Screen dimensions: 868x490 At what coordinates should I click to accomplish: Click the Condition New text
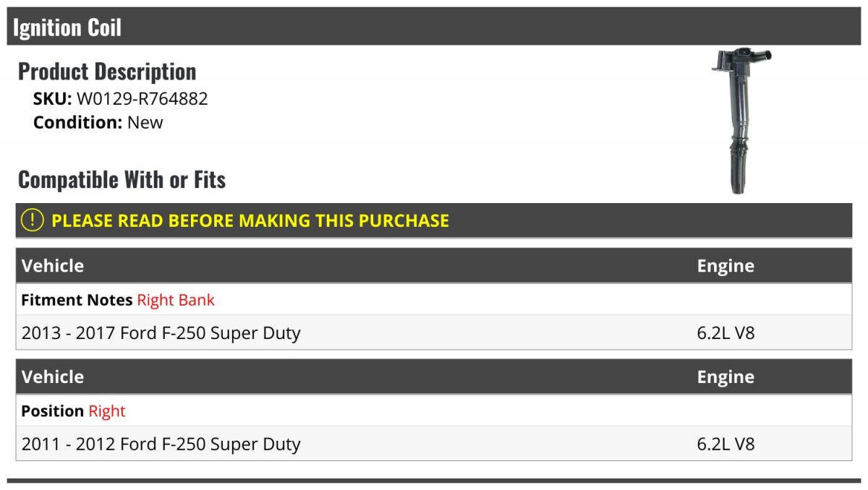(98, 122)
